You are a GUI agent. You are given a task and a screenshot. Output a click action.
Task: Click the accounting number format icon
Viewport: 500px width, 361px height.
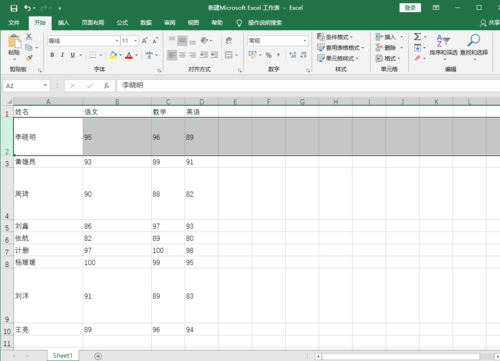[253, 55]
